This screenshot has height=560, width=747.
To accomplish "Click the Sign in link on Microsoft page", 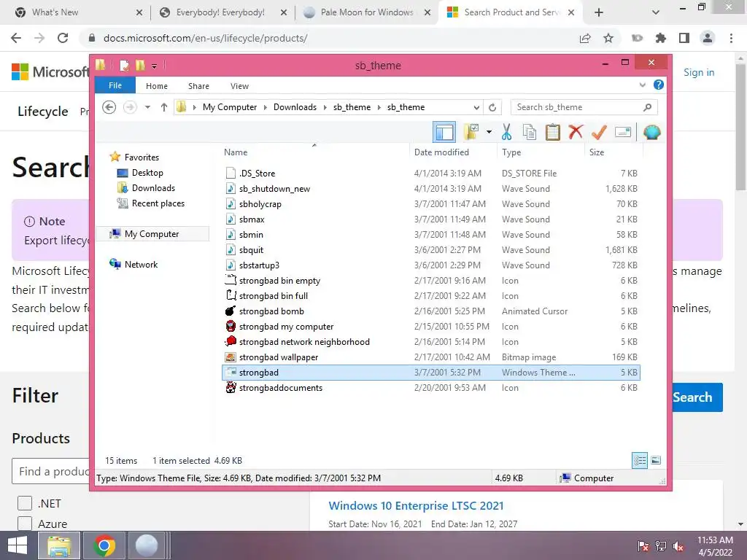I will click(699, 72).
